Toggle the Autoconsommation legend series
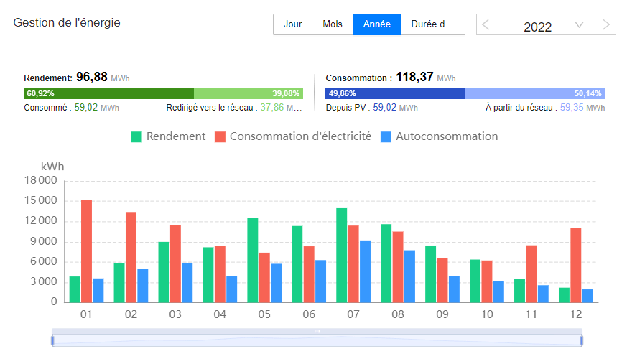 (438, 136)
